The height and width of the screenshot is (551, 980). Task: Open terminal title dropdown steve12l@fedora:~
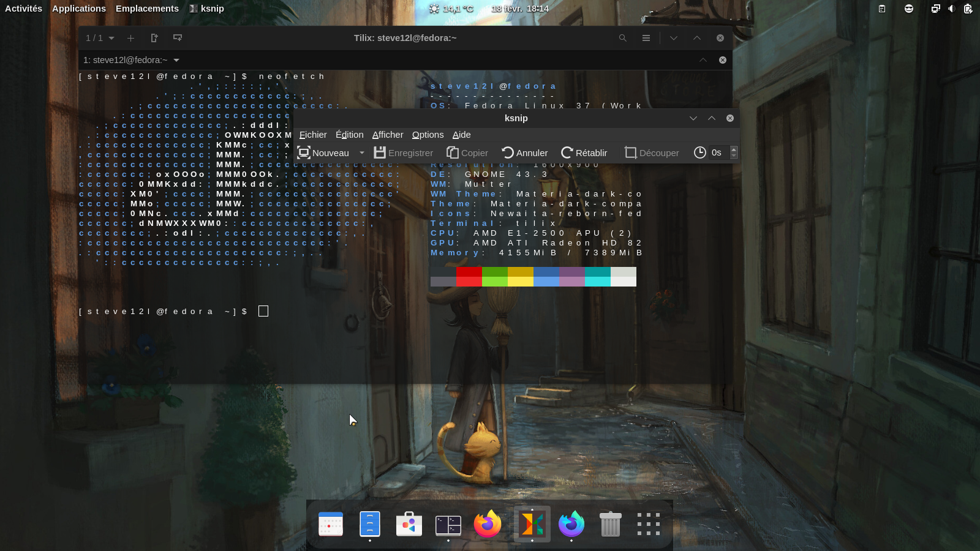point(131,60)
